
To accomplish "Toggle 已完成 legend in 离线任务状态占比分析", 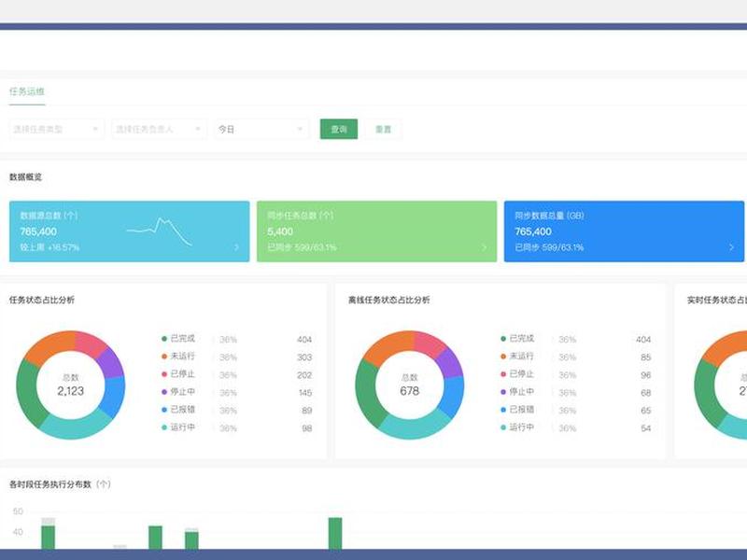I will click(x=517, y=339).
